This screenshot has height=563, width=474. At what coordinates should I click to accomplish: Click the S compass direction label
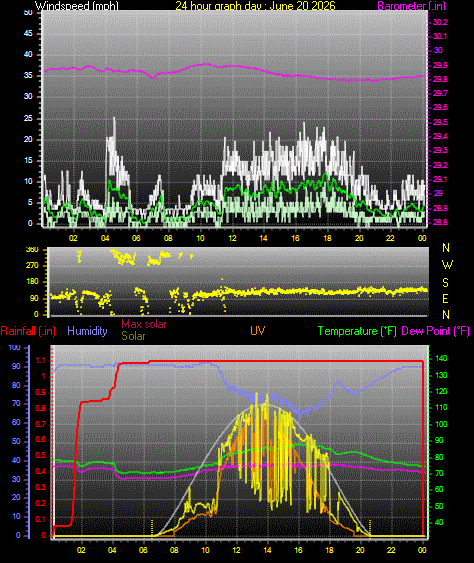click(x=445, y=283)
